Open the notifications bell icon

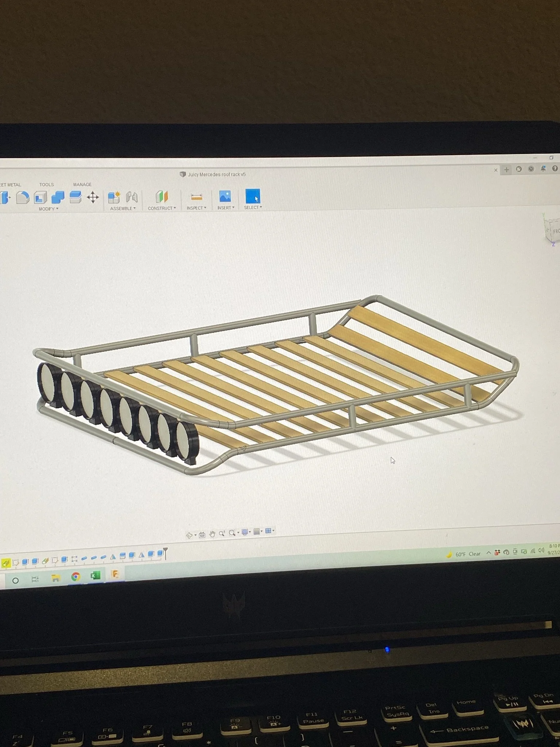click(x=543, y=168)
